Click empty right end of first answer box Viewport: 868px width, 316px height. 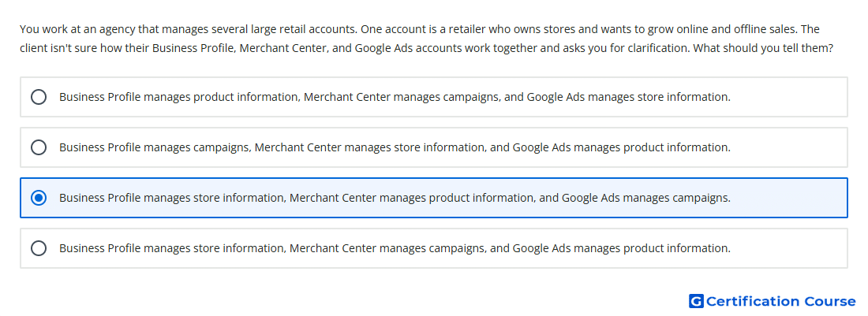pos(789,97)
